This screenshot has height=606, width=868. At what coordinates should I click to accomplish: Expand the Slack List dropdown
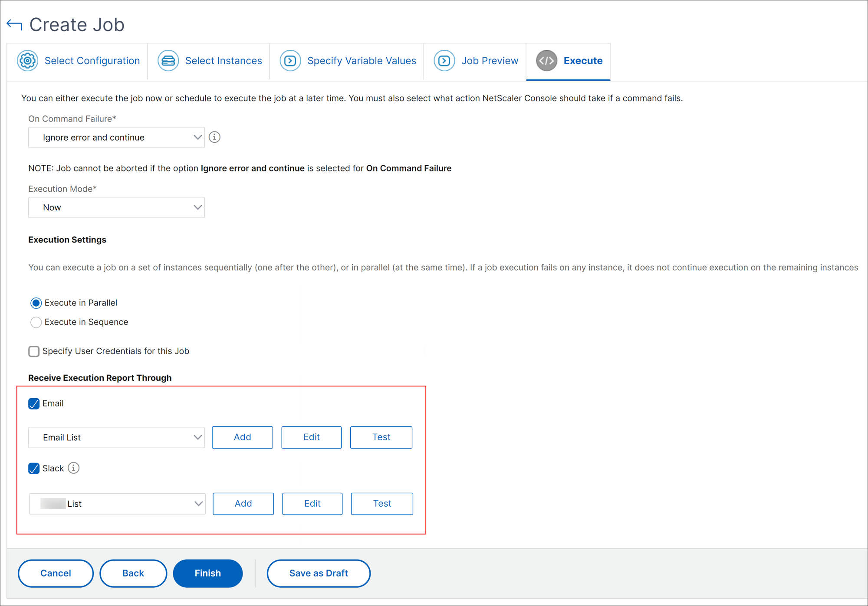(x=117, y=504)
